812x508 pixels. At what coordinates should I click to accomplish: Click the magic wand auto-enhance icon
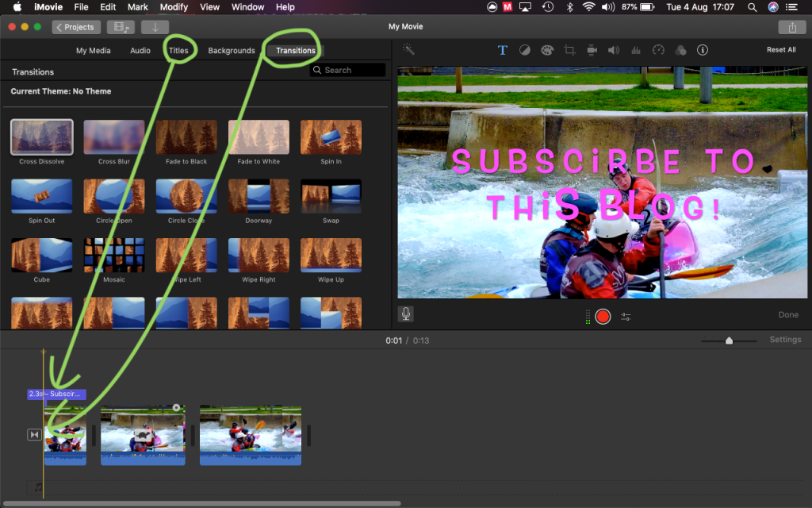pyautogui.click(x=408, y=49)
